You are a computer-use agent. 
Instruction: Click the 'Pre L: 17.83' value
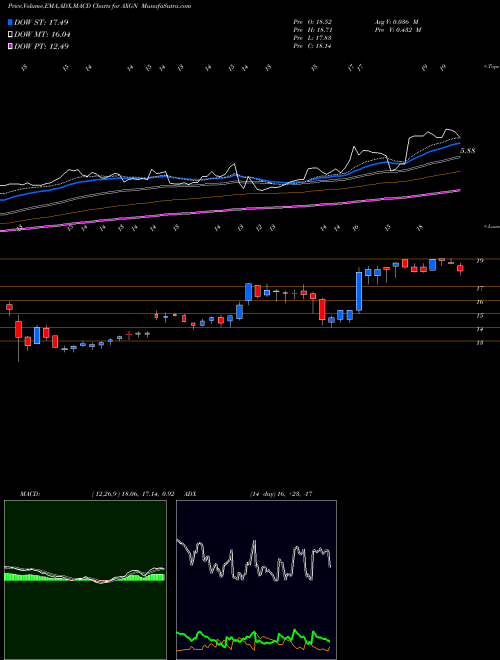pos(312,38)
